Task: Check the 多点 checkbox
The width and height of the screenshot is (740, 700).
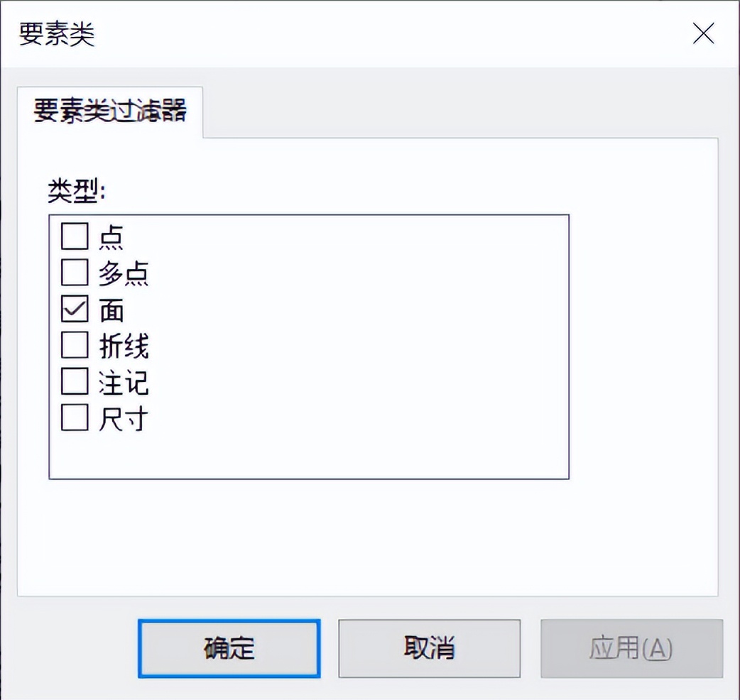Action: coord(73,273)
